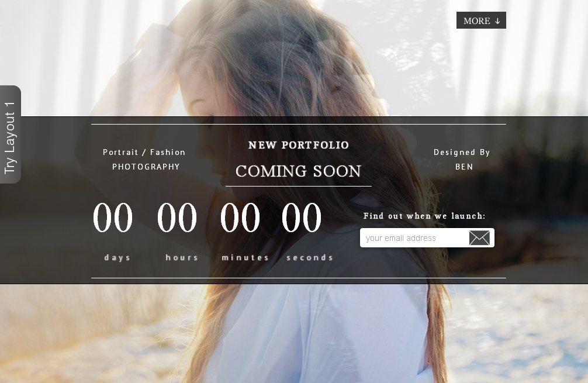Open the Try Layout 1 side tab
588x383 pixels.
point(10,134)
